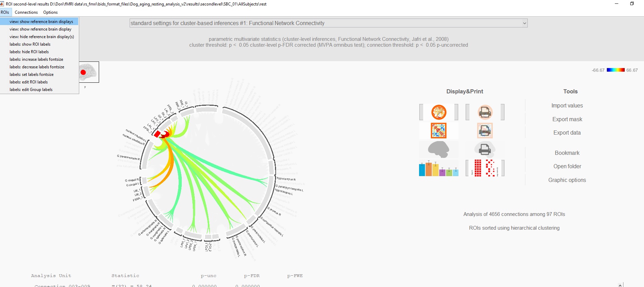Select 'view: hide reference brain display(s)'
Viewport: 644px width, 287px height.
point(42,37)
